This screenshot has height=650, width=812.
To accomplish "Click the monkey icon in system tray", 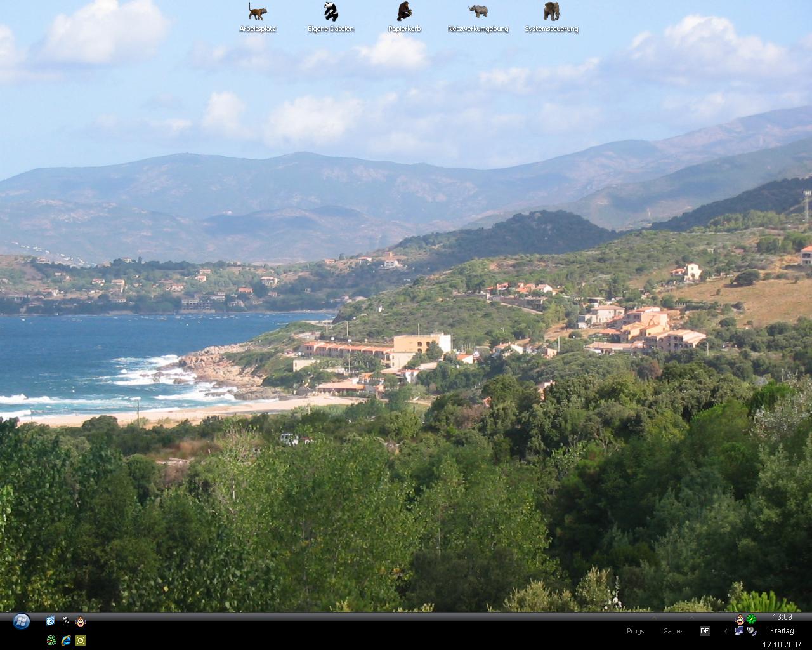I will (x=740, y=620).
